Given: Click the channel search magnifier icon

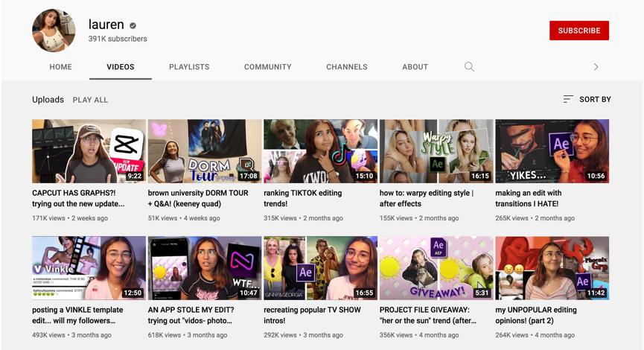Looking at the screenshot, I should click(469, 66).
